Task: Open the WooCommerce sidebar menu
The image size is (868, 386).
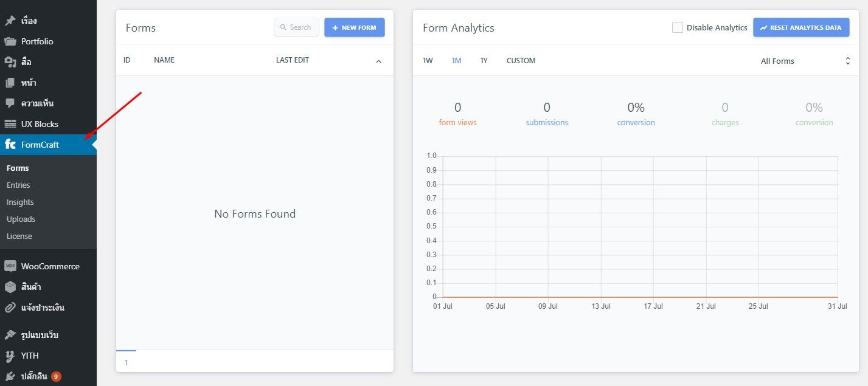Action: 48,266
